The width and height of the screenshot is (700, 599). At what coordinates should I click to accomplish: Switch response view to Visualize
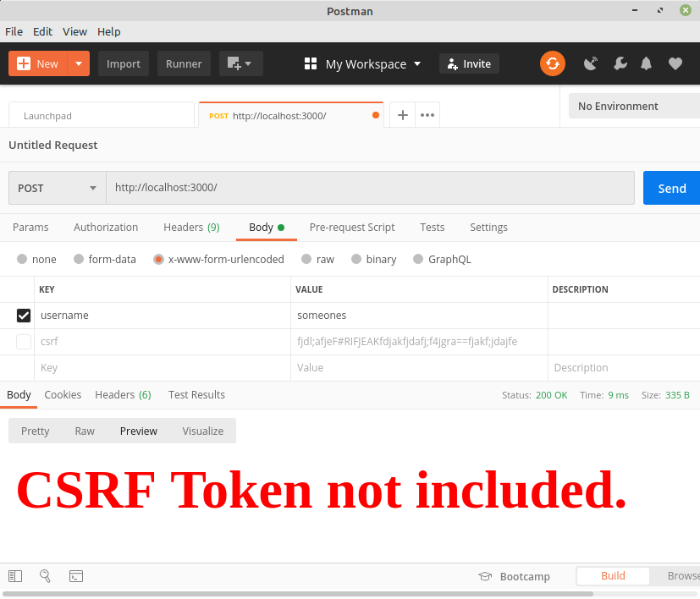click(202, 431)
